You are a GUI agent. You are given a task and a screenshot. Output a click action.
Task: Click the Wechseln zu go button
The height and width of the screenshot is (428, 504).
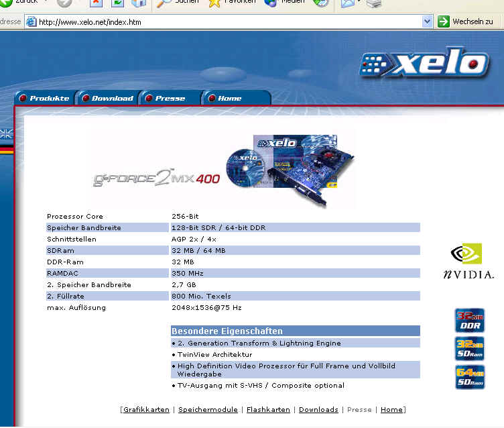465,21
